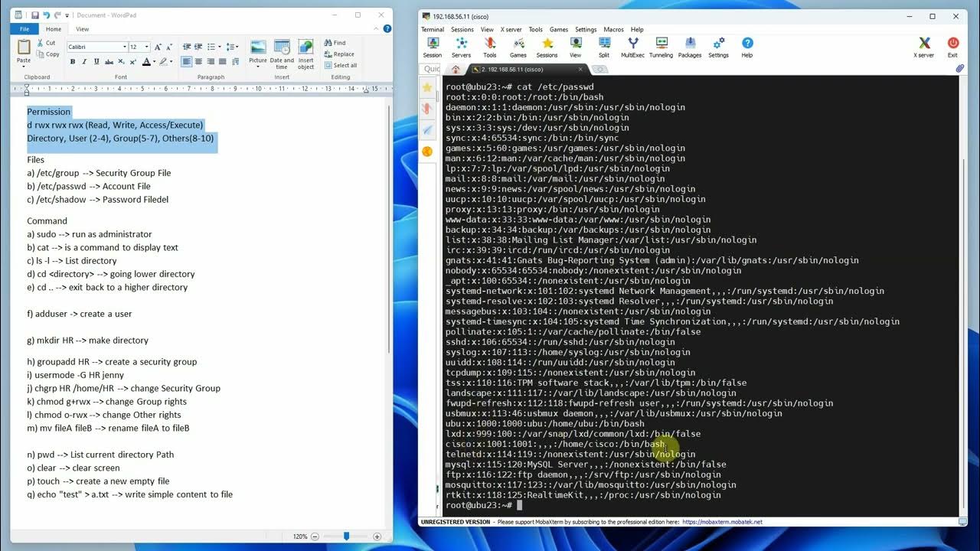Click the Servers toolbar icon in MobaXterm
The width and height of the screenshot is (980, 551).
click(x=461, y=47)
